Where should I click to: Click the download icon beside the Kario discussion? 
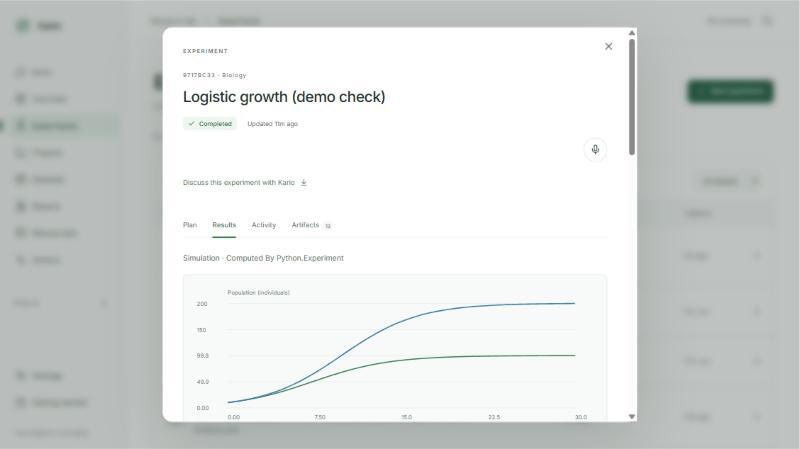coord(304,183)
